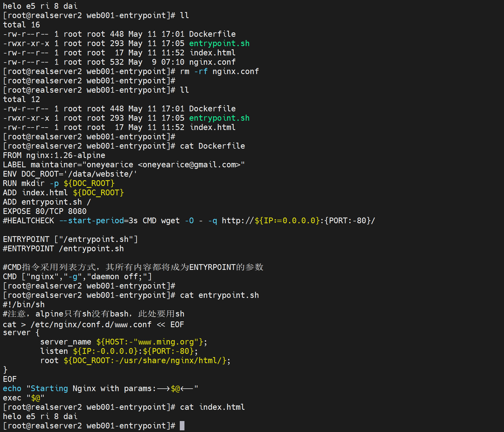The image size is (504, 432).
Task: Click the 'total 16' output line
Action: click(x=21, y=25)
